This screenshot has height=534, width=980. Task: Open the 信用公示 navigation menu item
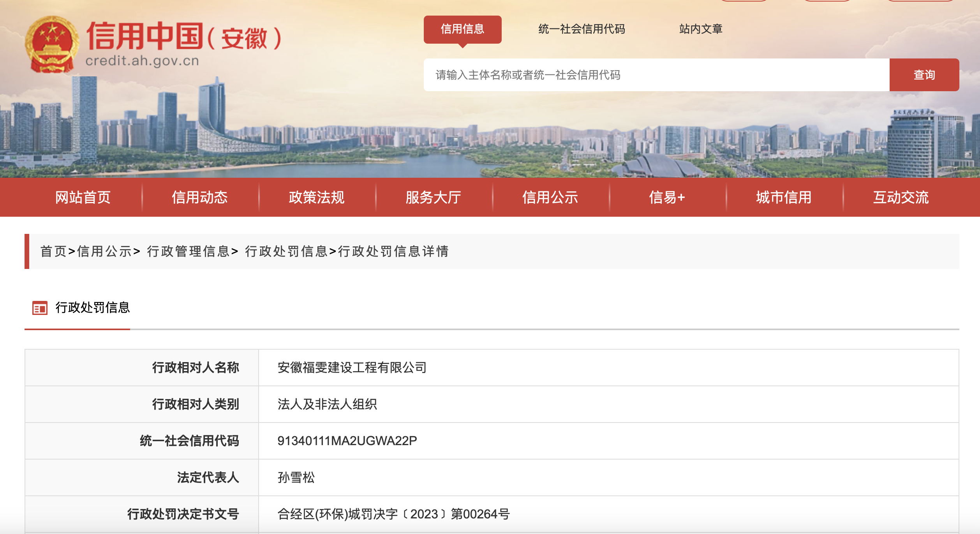click(x=550, y=198)
